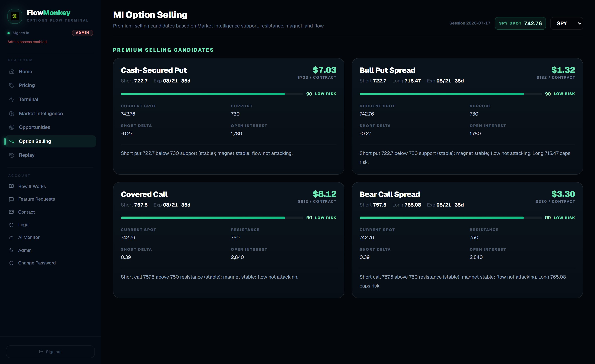Open the Contact page
The height and width of the screenshot is (364, 595).
click(x=50, y=212)
